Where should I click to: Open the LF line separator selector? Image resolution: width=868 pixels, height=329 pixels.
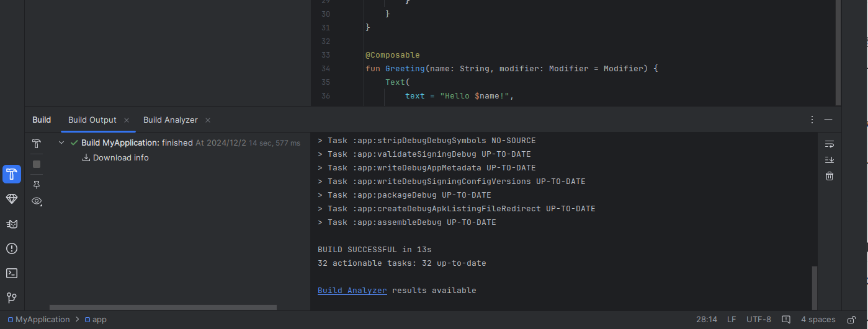pos(732,320)
